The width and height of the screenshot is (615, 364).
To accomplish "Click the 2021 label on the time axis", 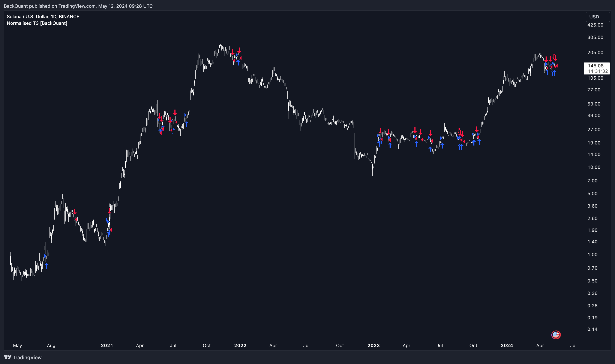I will pos(107,345).
